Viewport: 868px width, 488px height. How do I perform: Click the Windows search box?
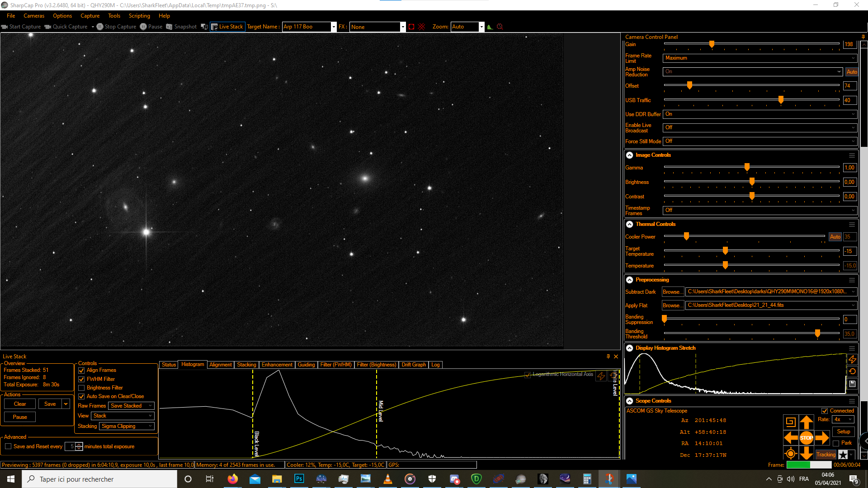[x=99, y=479]
